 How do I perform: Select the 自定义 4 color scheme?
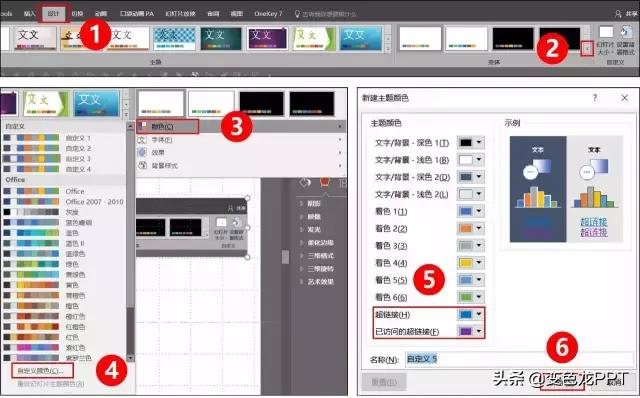tap(64, 169)
